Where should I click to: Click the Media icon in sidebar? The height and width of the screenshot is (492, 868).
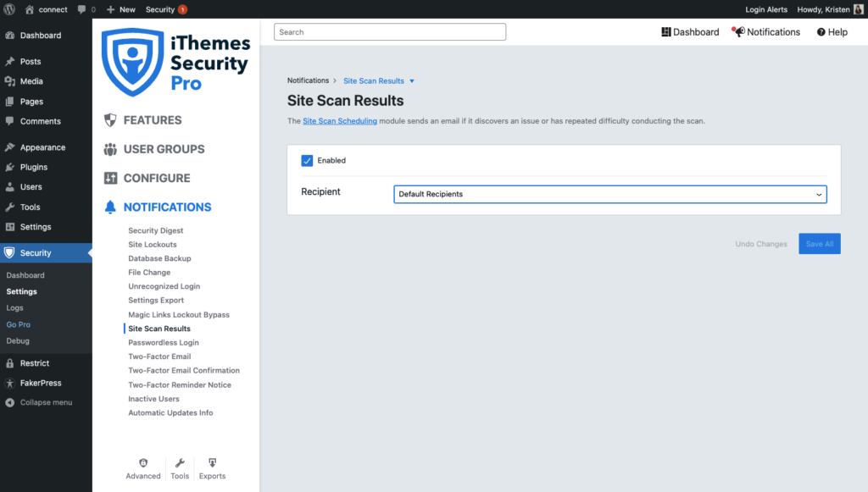(x=10, y=81)
